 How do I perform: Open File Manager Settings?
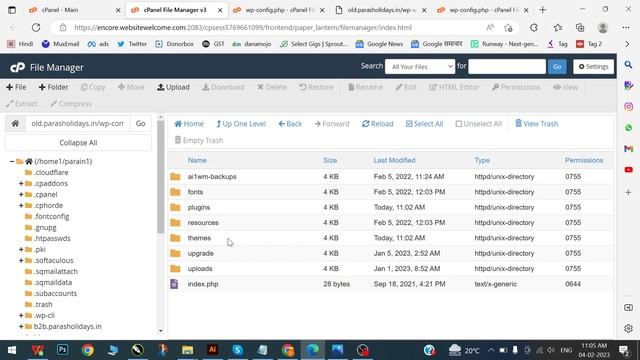[x=593, y=67]
